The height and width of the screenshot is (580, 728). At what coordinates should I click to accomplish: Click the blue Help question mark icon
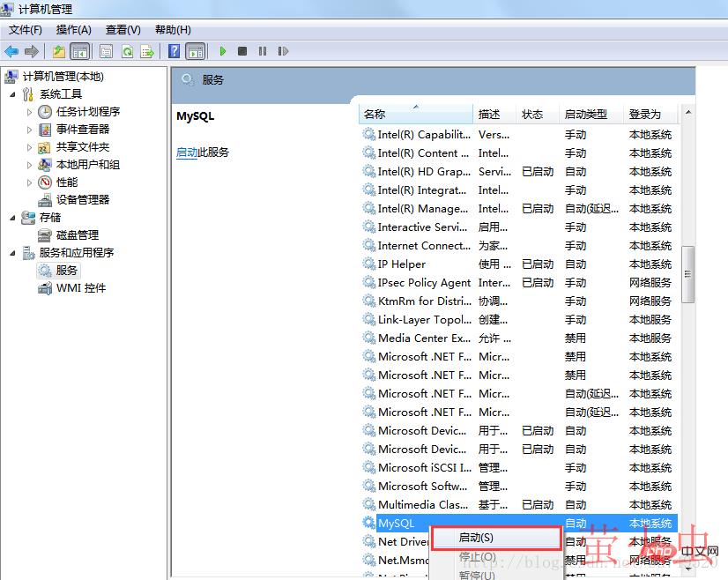pyautogui.click(x=175, y=52)
